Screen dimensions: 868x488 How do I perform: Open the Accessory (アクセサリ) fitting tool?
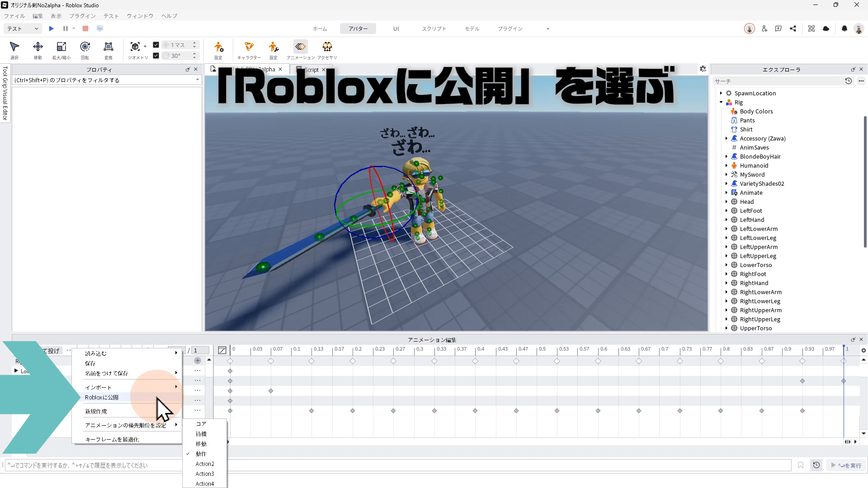click(x=327, y=50)
